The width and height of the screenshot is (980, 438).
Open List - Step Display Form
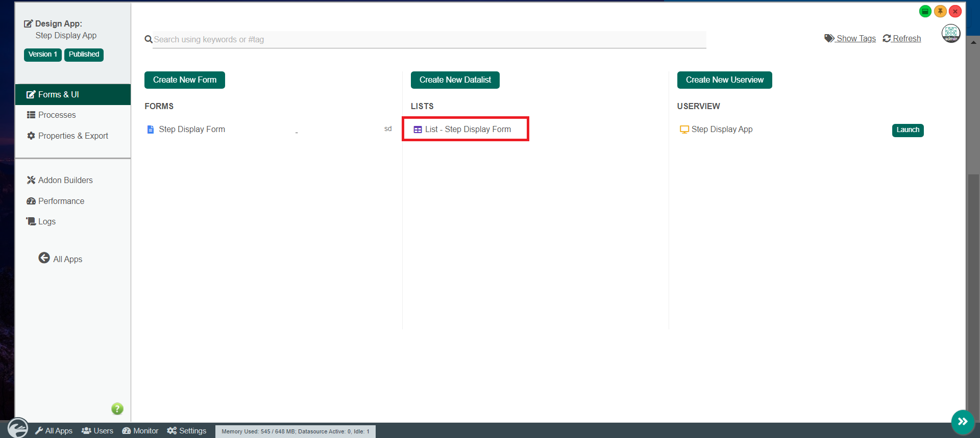[x=468, y=130]
